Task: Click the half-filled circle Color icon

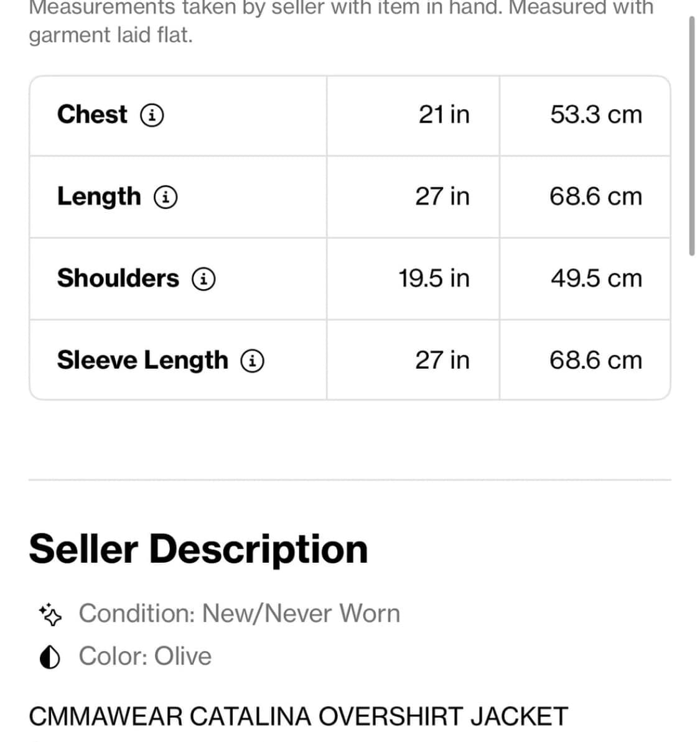Action: click(50, 657)
